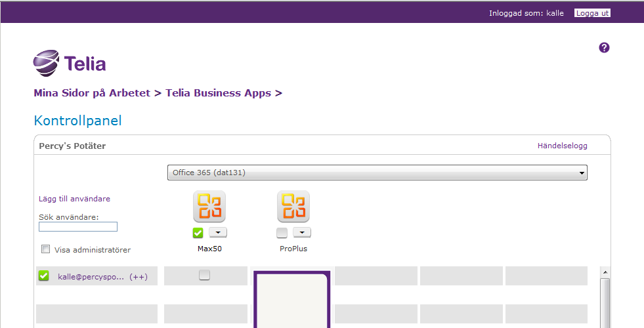The height and width of the screenshot is (328, 644).
Task: Click the user list scrollbar up arrow
Action: pos(605,272)
